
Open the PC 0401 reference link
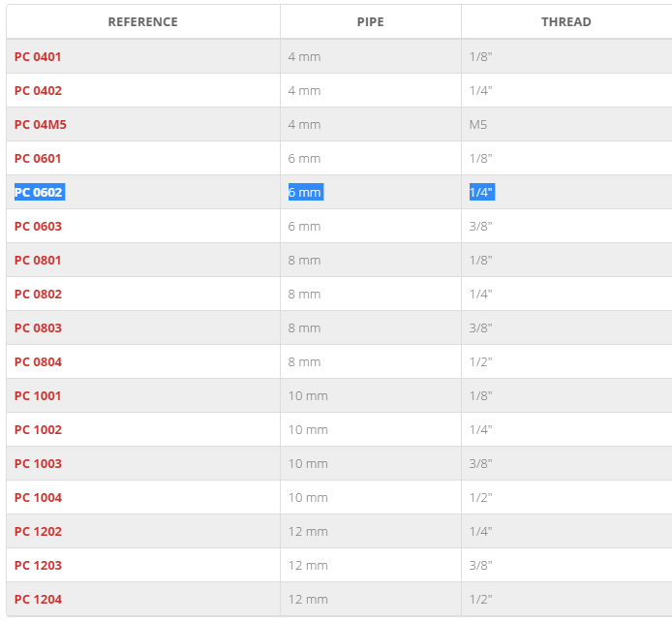[x=38, y=56]
